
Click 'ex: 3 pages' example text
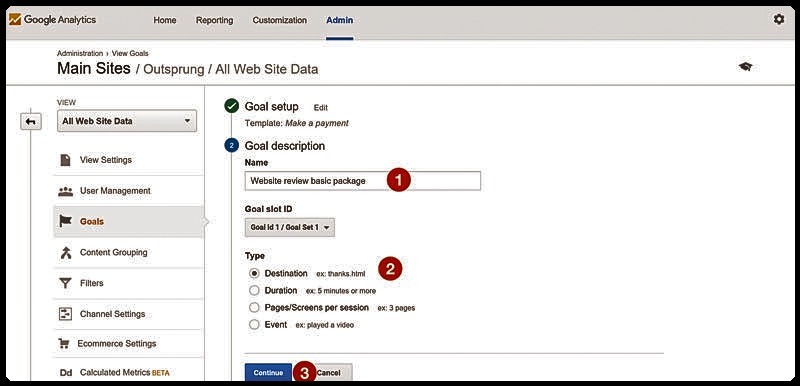396,308
